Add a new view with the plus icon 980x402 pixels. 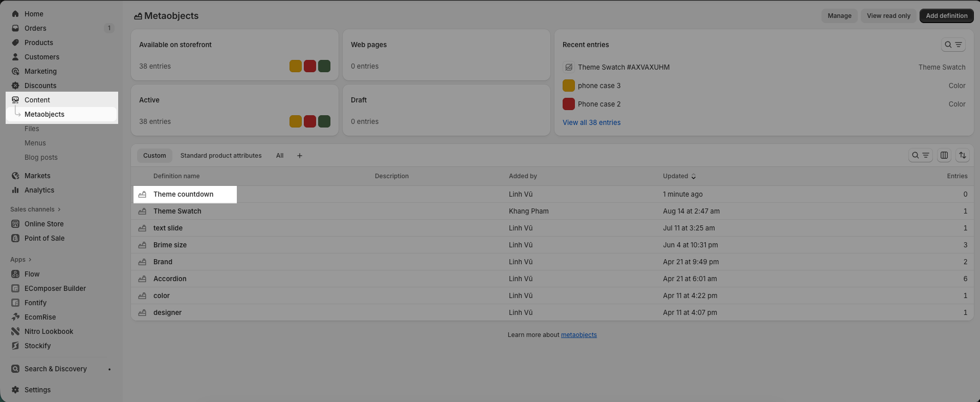click(x=300, y=156)
